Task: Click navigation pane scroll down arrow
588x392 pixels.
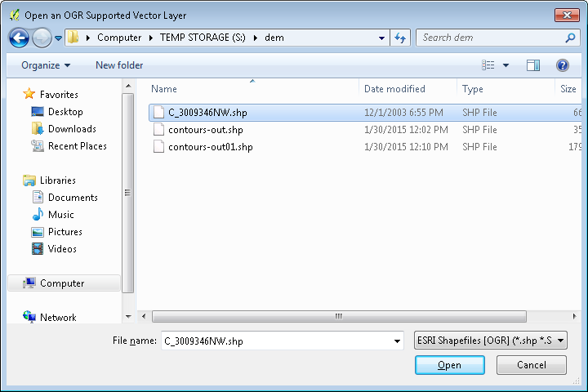Action: (128, 317)
